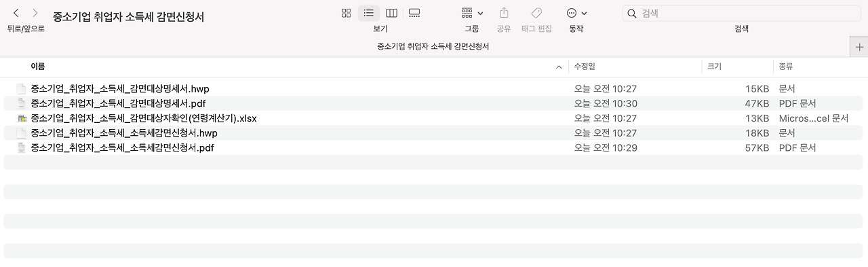The image size is (868, 267).
Task: Sort by the 종류 column header
Action: pyautogui.click(x=786, y=67)
